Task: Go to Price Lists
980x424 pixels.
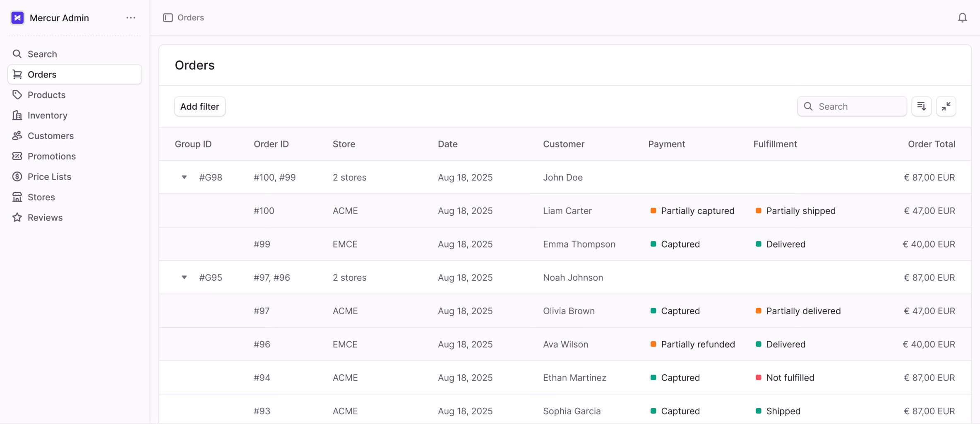Action: tap(74, 176)
